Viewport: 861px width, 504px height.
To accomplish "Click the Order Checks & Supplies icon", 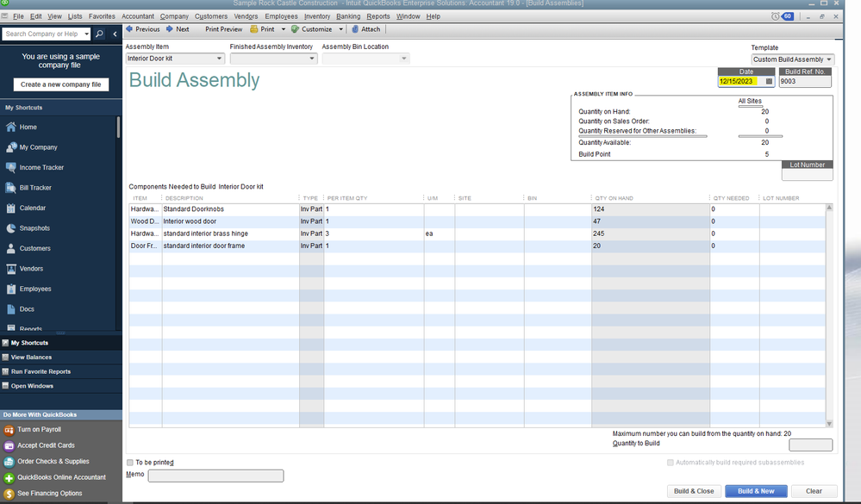I will [9, 462].
